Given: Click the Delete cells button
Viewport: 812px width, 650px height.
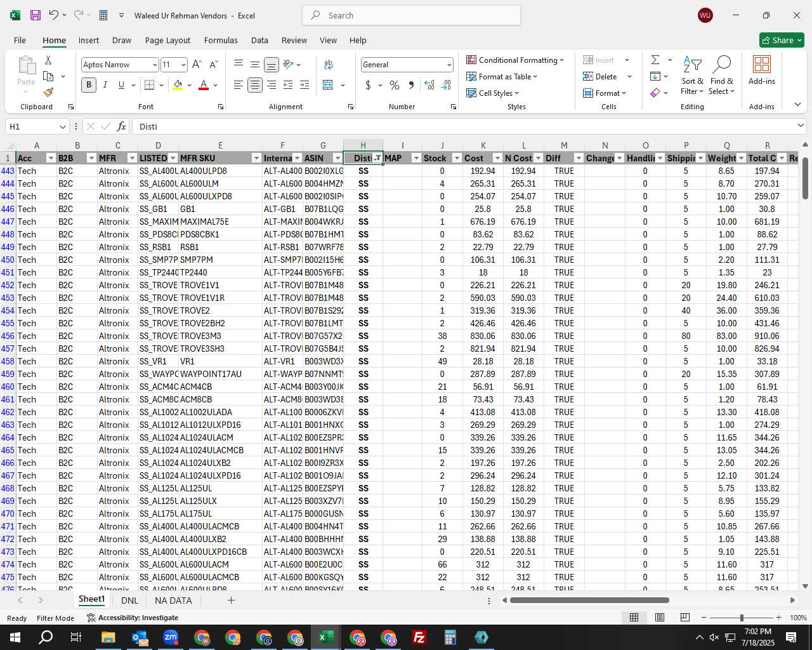Looking at the screenshot, I should pyautogui.click(x=601, y=76).
